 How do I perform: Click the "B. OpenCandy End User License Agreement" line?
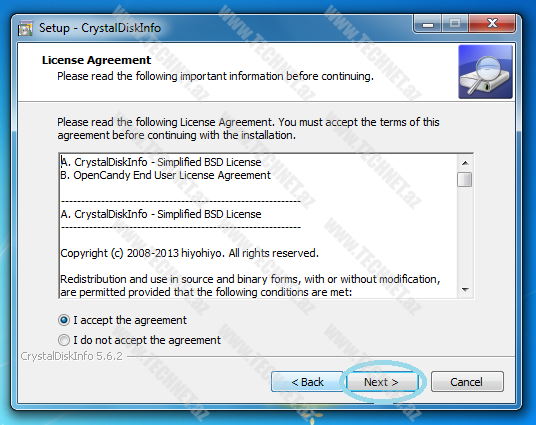(x=165, y=175)
